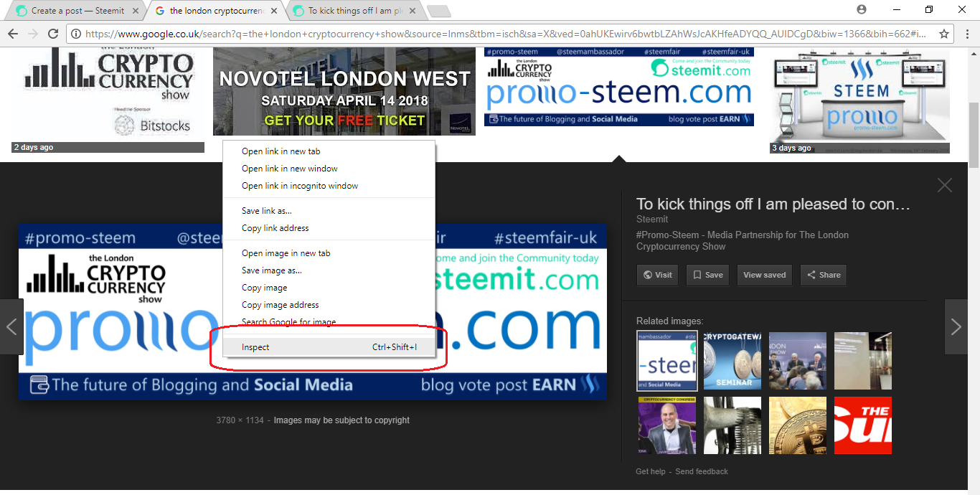Screen dimensions: 980x495
Task: Select the Cryptocurrency Congress man related image
Action: coord(667,425)
